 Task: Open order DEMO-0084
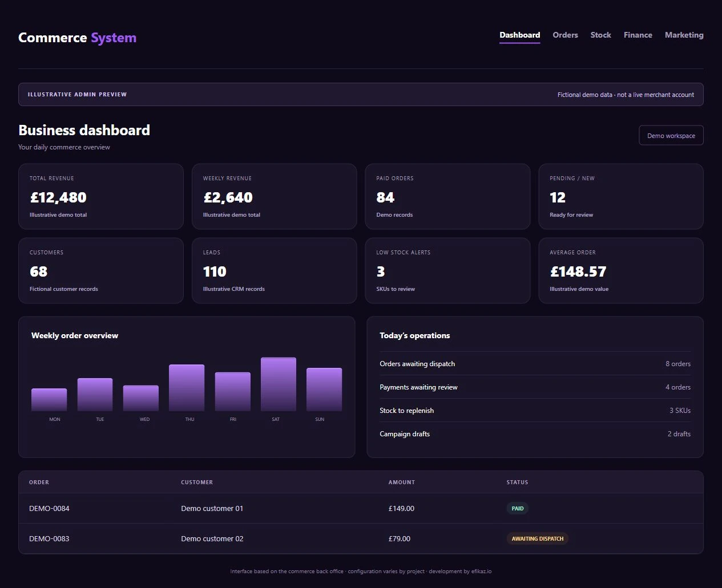click(x=49, y=509)
